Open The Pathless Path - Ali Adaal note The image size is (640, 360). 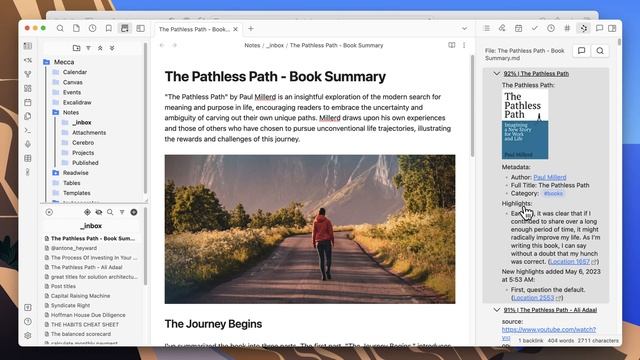87,267
